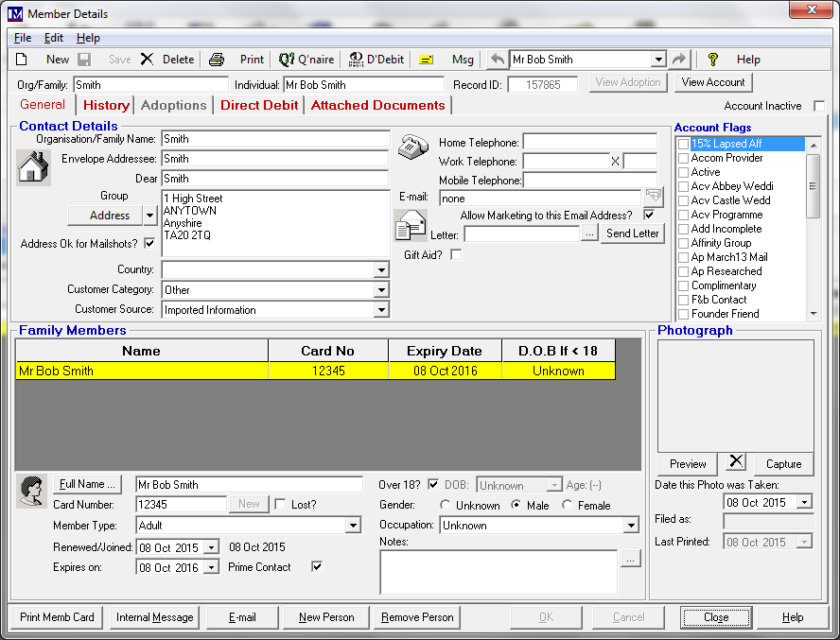Viewport: 840px width, 640px height.
Task: Open the Edit menu
Action: (54, 38)
